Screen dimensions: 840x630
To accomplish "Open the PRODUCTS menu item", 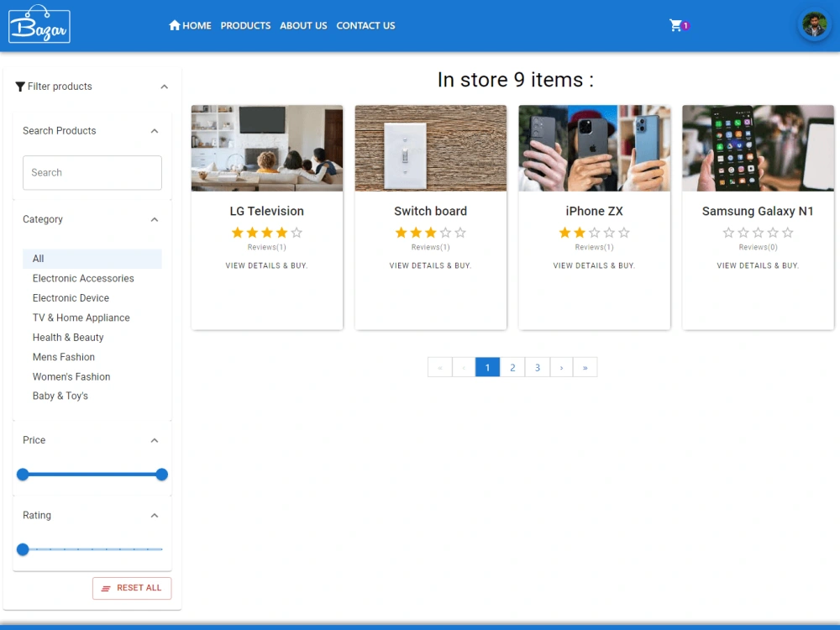I will (245, 25).
